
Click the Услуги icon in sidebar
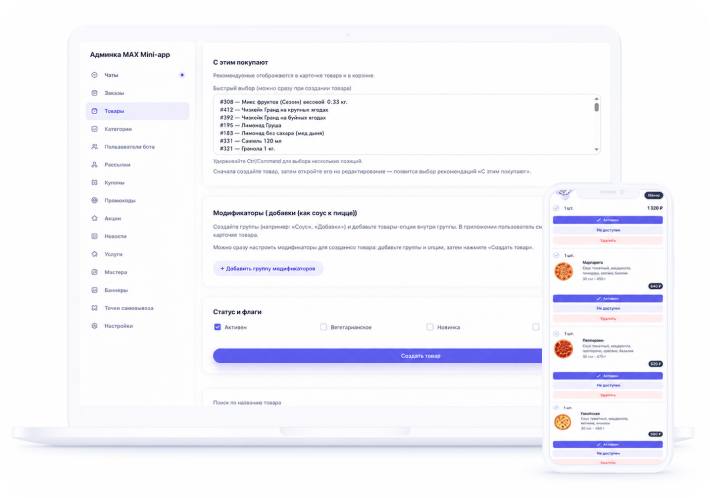pos(94,254)
